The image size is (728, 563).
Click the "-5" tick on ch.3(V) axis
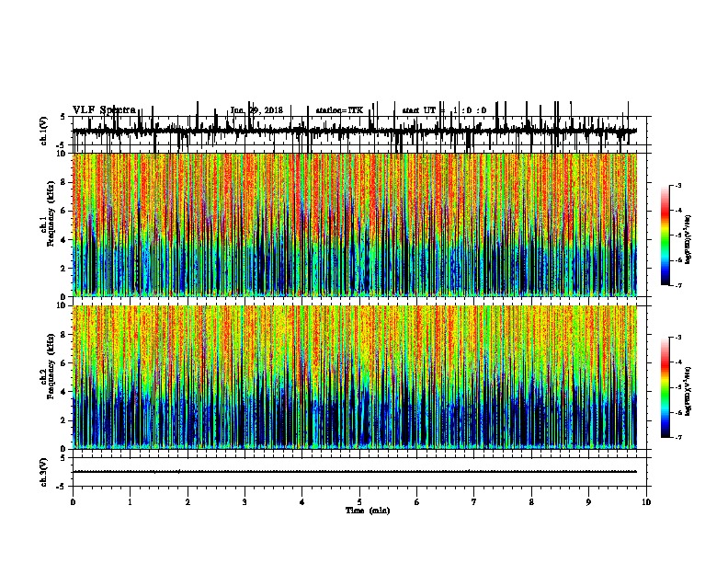62,487
